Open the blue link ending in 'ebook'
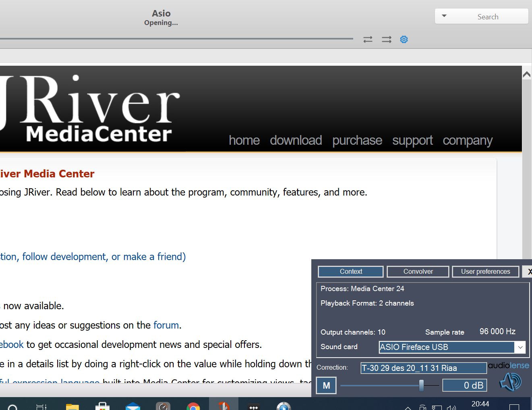This screenshot has height=410, width=532. [12, 345]
